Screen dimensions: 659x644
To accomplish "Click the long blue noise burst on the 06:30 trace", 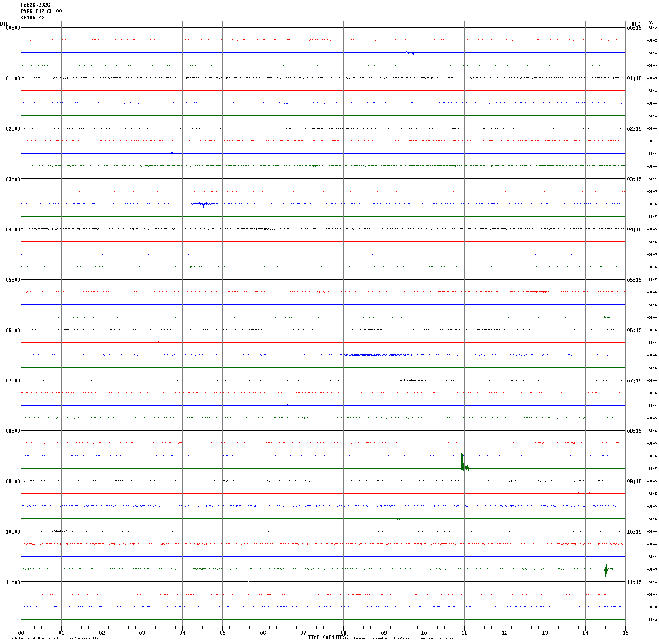I will tap(374, 355).
